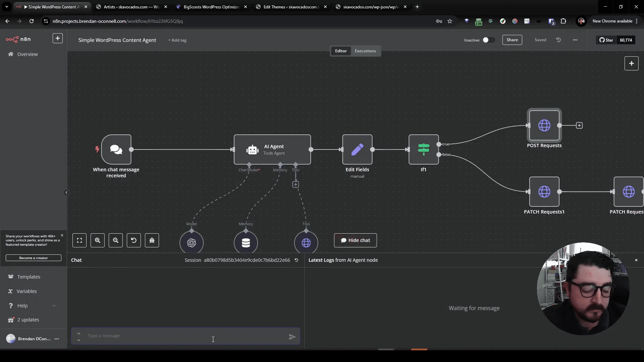The image size is (644, 362).
Task: Click the true output of the If1 node
Action: (x=439, y=144)
